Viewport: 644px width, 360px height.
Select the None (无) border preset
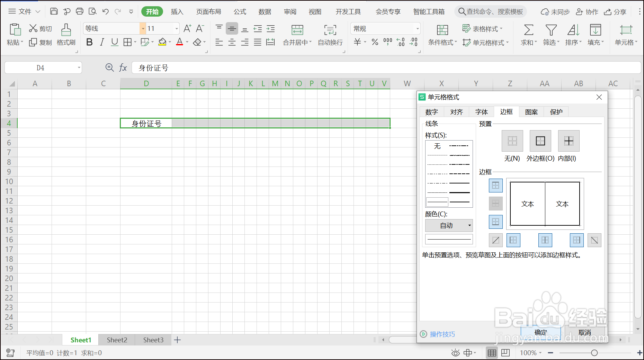click(512, 141)
